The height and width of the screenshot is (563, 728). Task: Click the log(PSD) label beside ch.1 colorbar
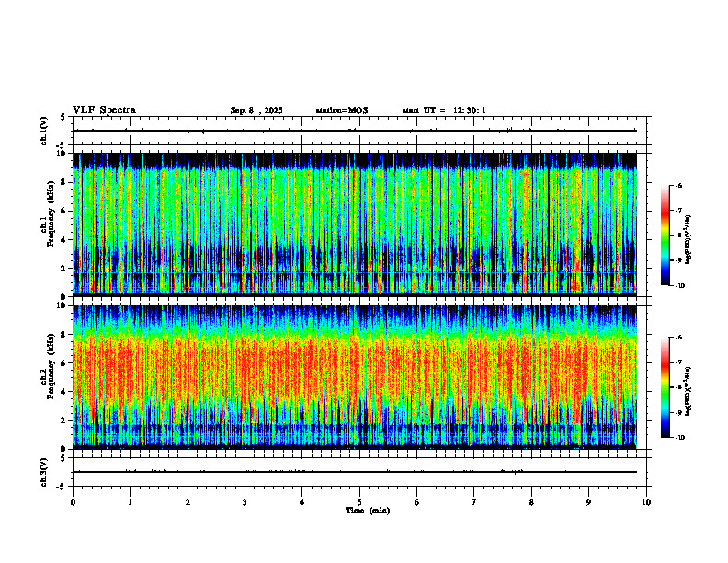pos(688,240)
